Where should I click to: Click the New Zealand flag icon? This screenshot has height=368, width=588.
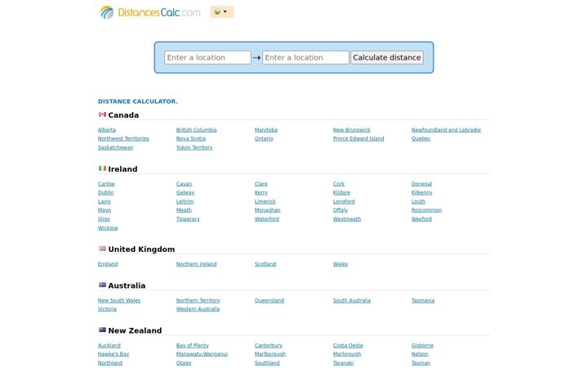tap(102, 330)
